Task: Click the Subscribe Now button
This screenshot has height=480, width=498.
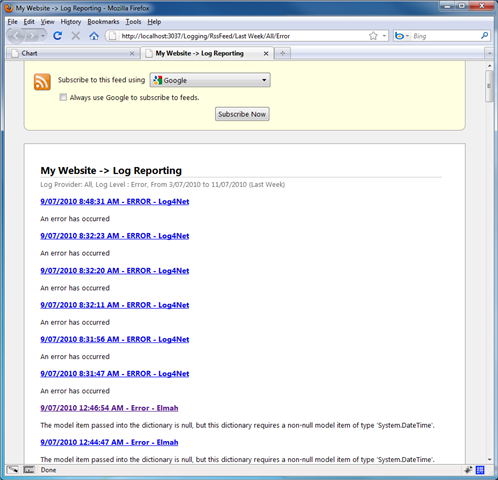Action: click(242, 114)
